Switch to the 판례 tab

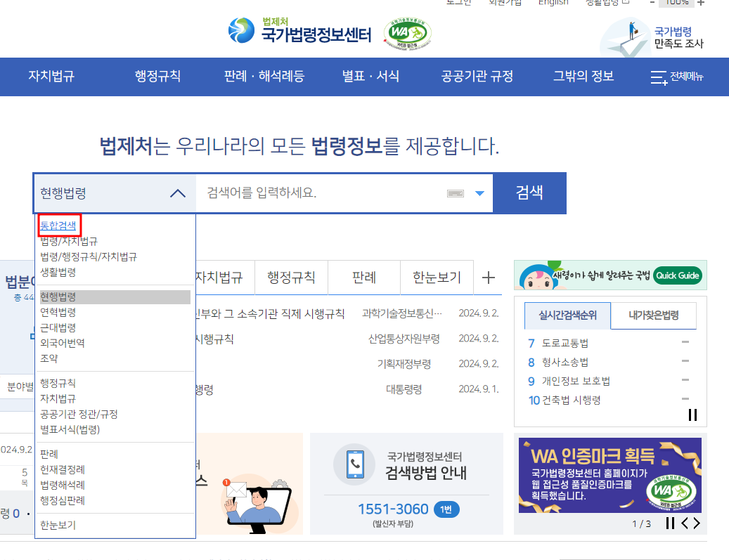pyautogui.click(x=363, y=278)
